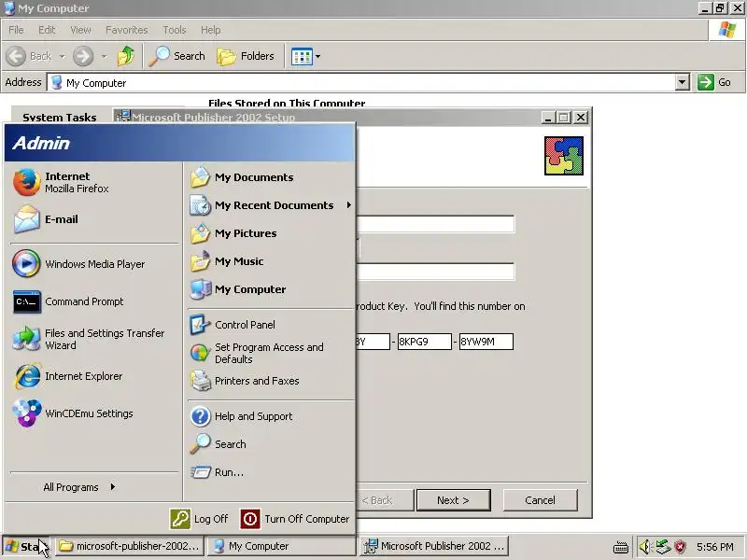Screen dimensions: 747x560
Task: Open the Views dropdown arrow
Action: [317, 56]
